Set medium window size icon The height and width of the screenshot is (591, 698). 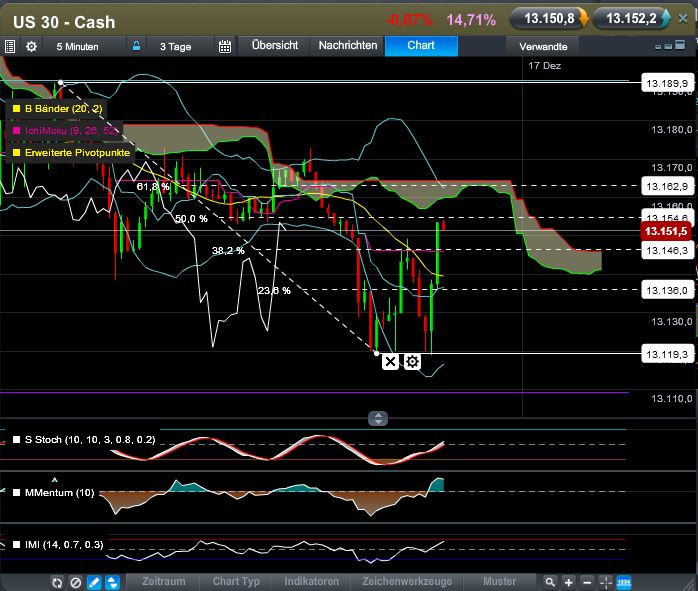[668, 46]
